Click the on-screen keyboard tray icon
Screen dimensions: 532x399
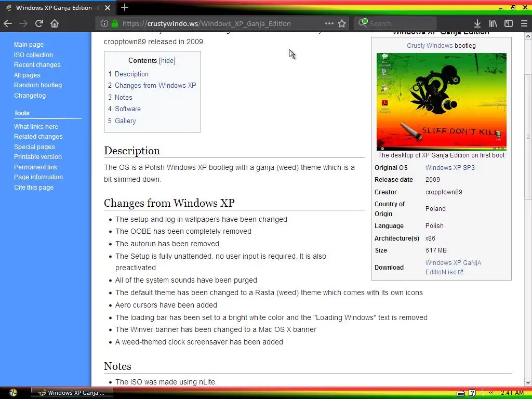460,393
